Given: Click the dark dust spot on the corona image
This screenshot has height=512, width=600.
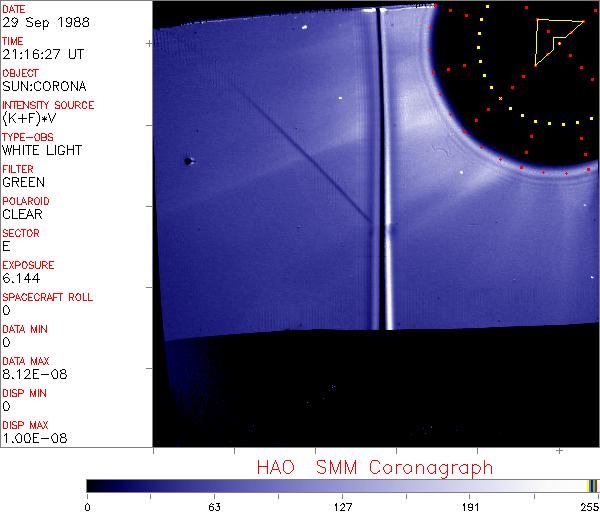Looking at the screenshot, I should click(187, 160).
